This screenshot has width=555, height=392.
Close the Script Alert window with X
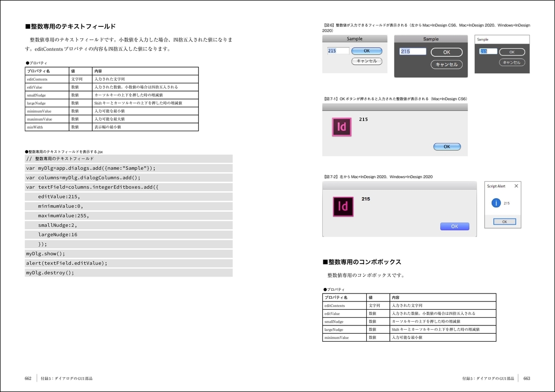click(x=516, y=186)
